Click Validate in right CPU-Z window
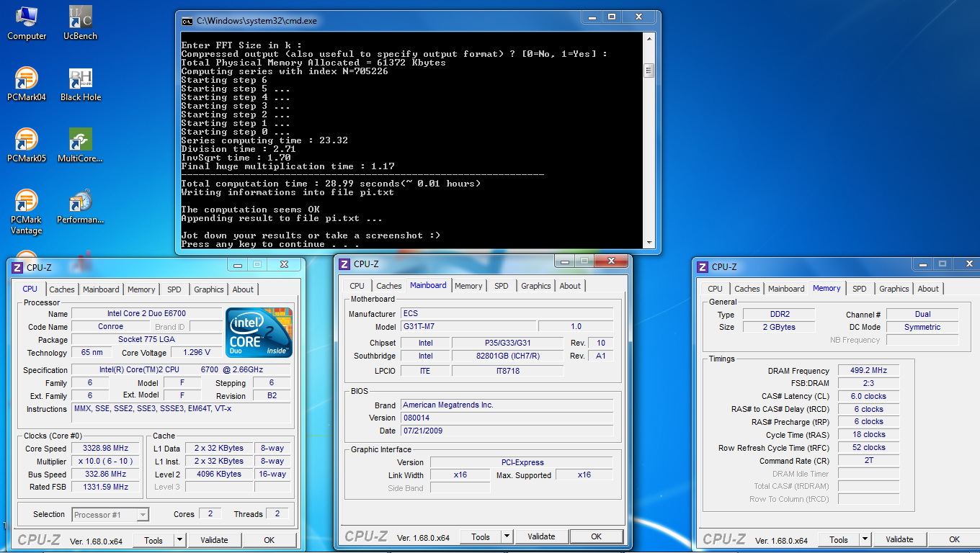Screen dimensions: 980x553 pyautogui.click(x=899, y=539)
